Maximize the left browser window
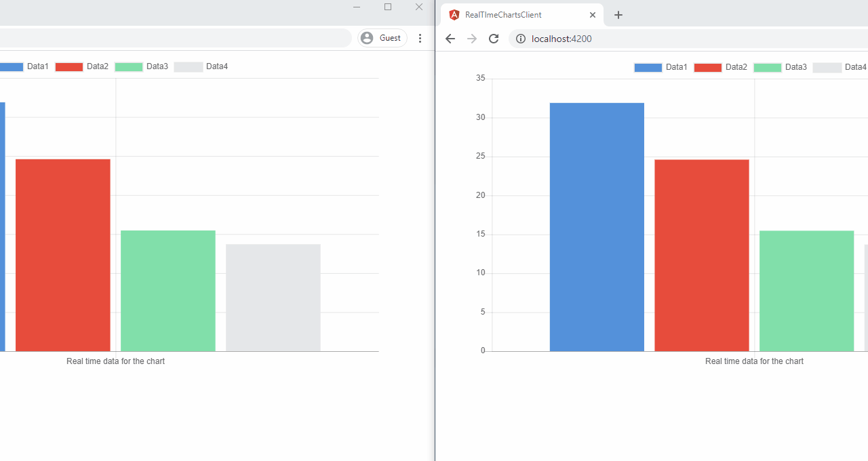The width and height of the screenshot is (868, 461). point(388,7)
